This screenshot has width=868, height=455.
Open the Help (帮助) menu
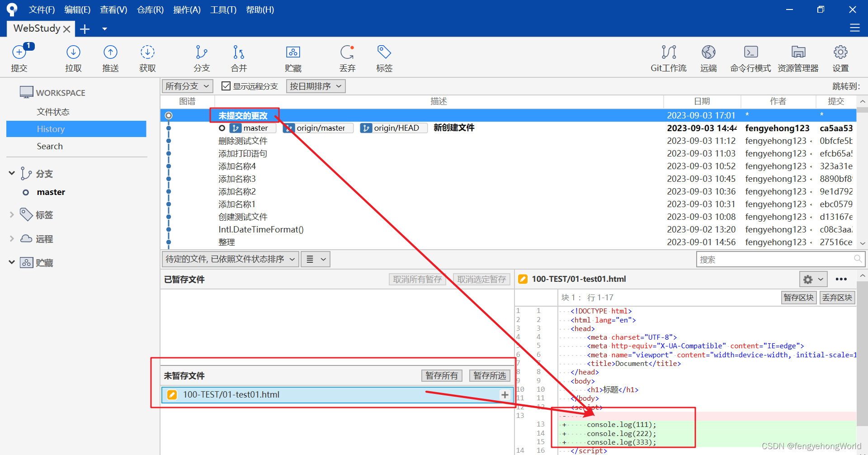click(260, 9)
